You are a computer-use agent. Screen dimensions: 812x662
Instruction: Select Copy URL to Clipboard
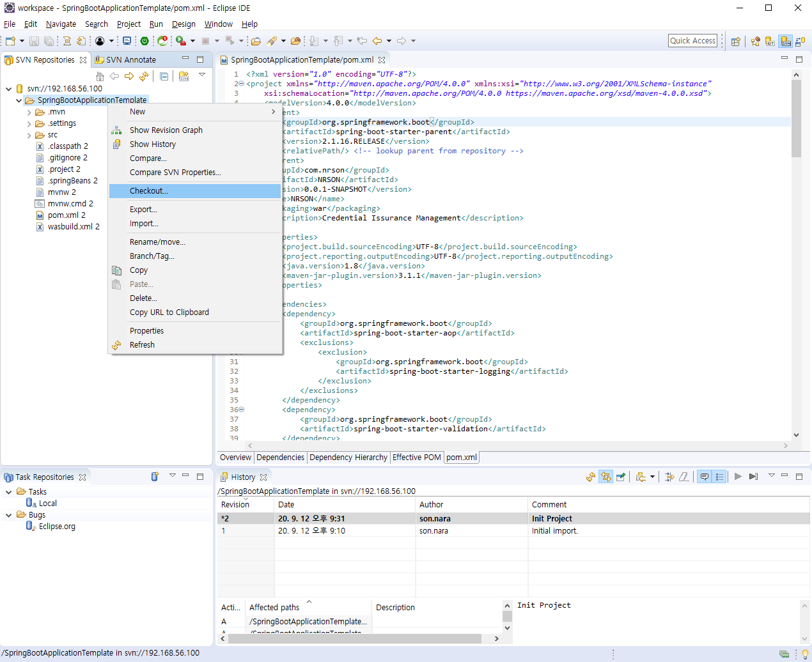(x=195, y=312)
